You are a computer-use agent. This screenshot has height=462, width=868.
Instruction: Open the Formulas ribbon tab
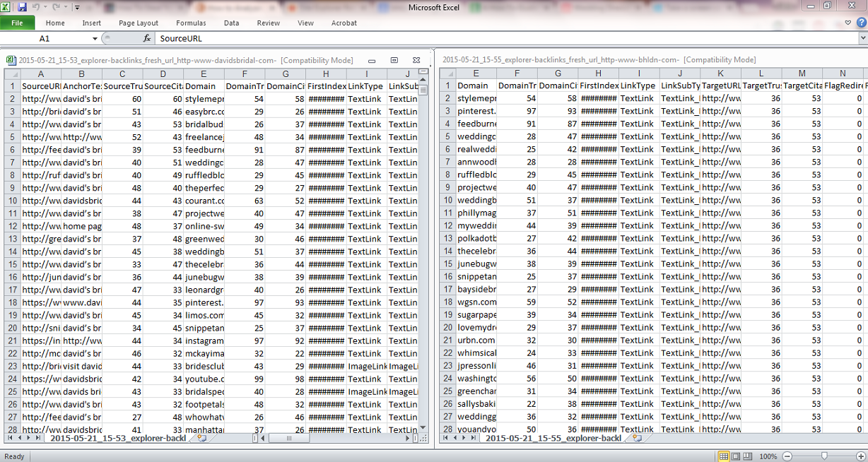tap(191, 23)
